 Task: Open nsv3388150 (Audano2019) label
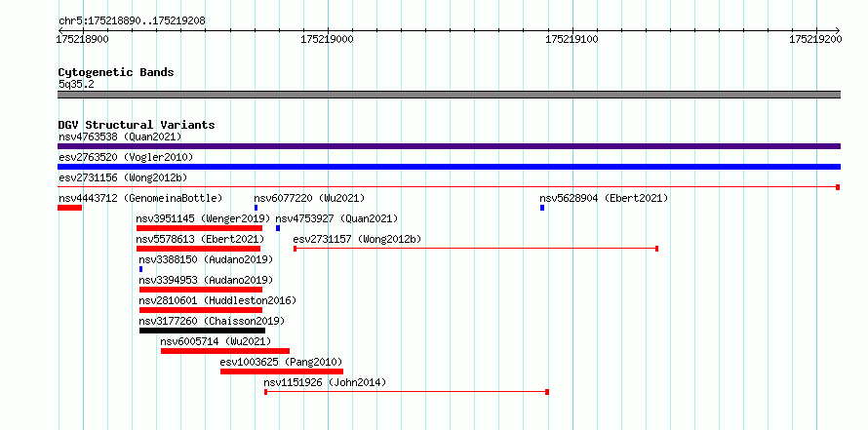pos(206,259)
